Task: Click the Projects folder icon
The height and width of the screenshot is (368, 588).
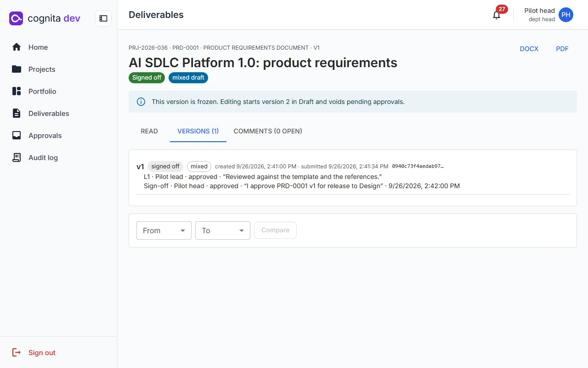Action: (x=17, y=69)
